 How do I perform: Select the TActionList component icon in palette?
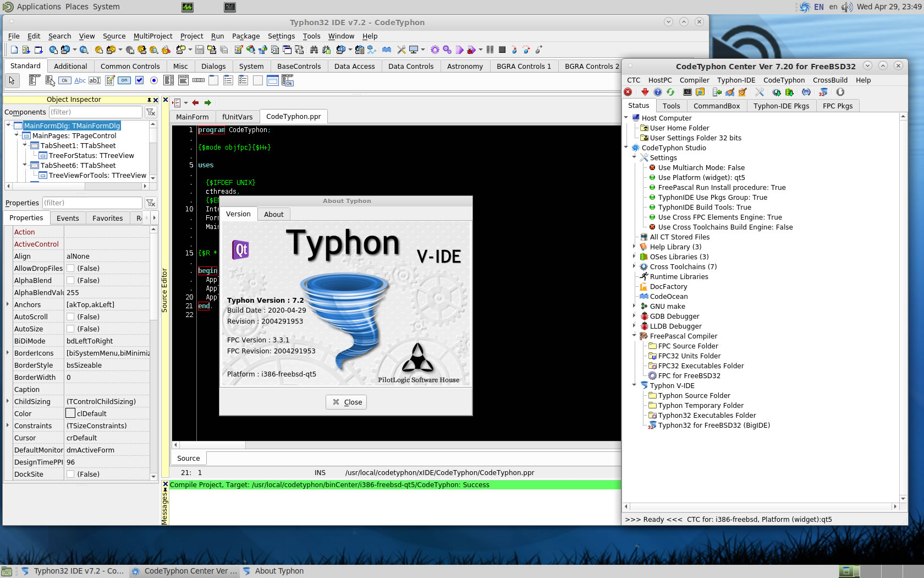(x=288, y=81)
